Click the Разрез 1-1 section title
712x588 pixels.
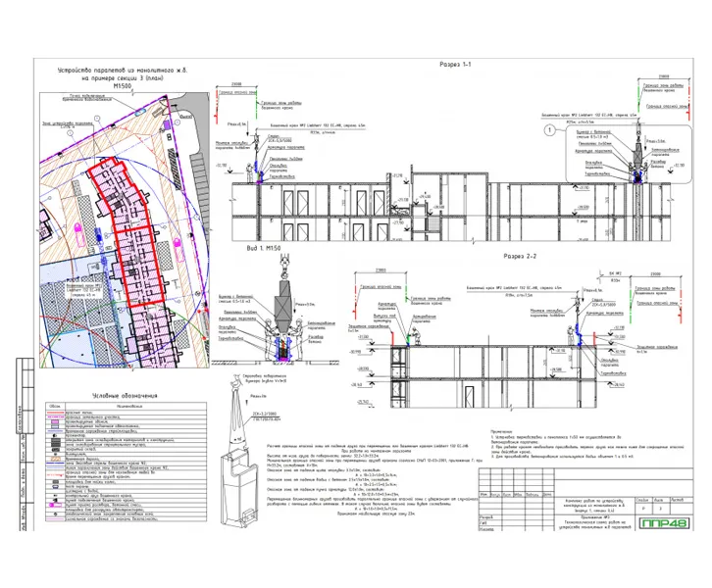(455, 65)
